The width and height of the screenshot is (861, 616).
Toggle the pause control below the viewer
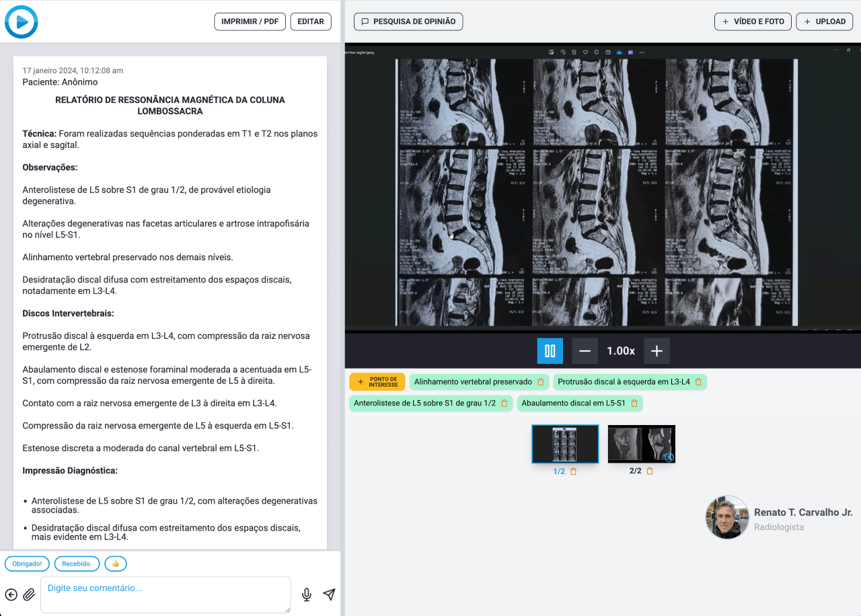coord(550,350)
